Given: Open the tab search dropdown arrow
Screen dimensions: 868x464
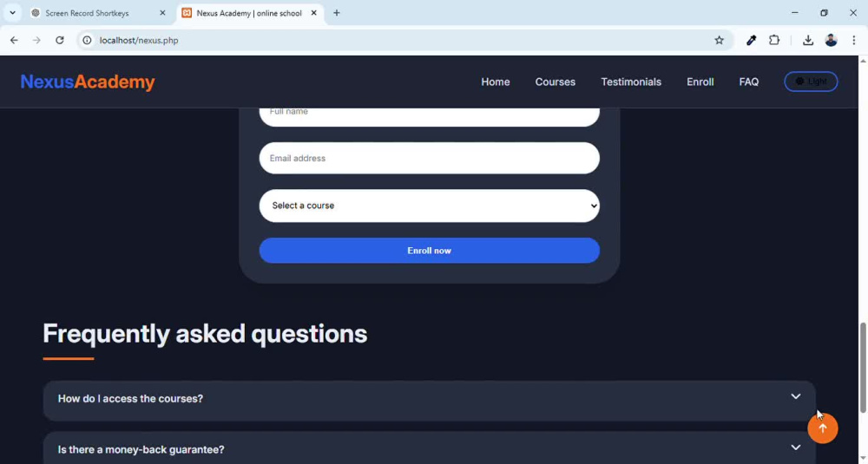Looking at the screenshot, I should pyautogui.click(x=12, y=13).
